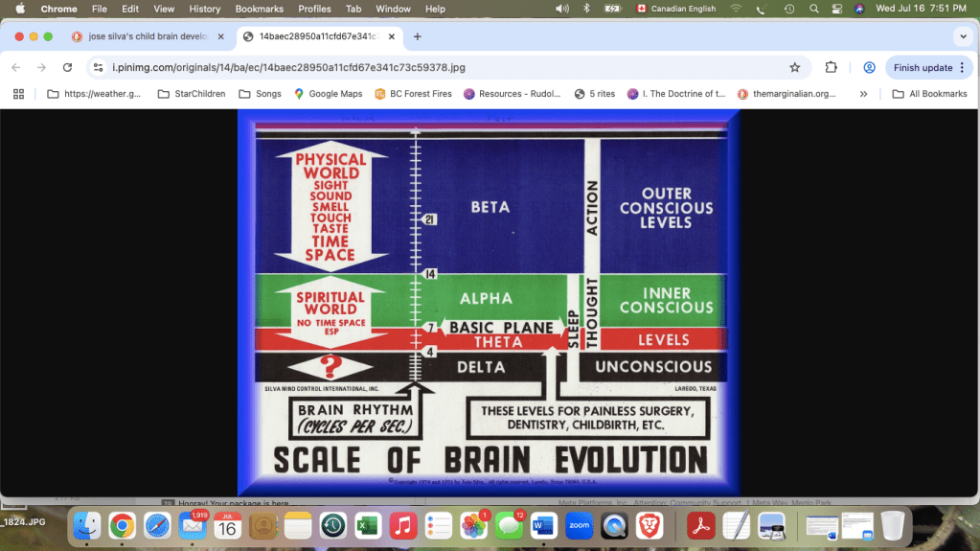Open macOS Control Center toggles
This screenshot has width=980, height=551.
point(835,9)
